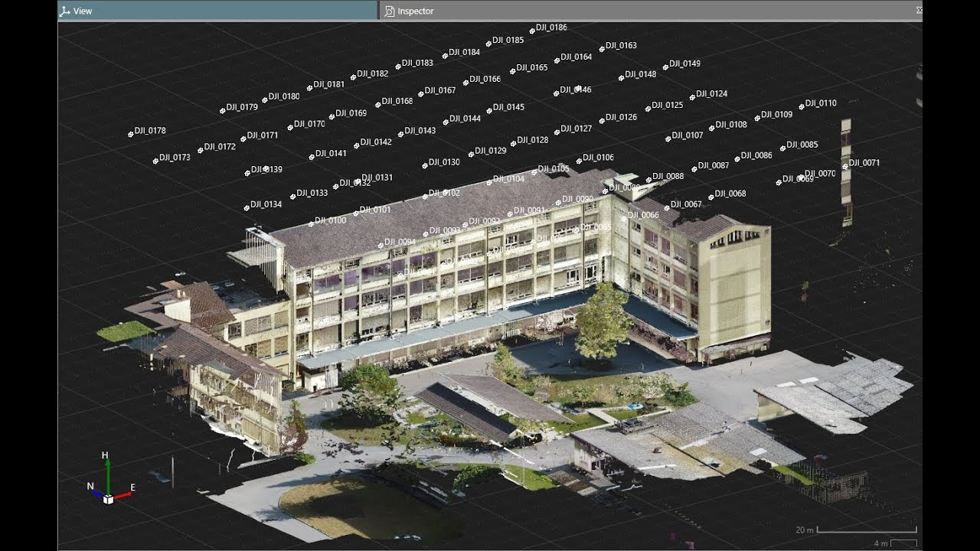
Task: Click the DJI_0184 camera label
Action: coord(465,52)
